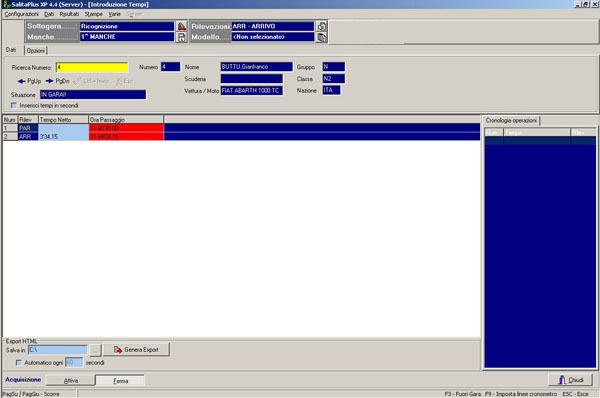Click the SalitaPlus application icon in title bar
The width and height of the screenshot is (600, 398).
6,4
